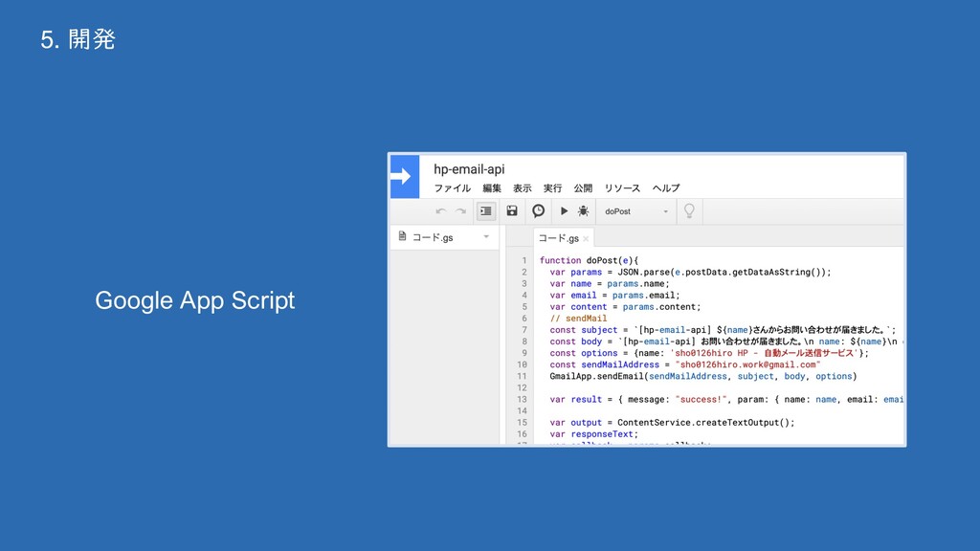Toggle the indent formatting icon
Image resolution: width=980 pixels, height=551 pixels.
coord(485,211)
